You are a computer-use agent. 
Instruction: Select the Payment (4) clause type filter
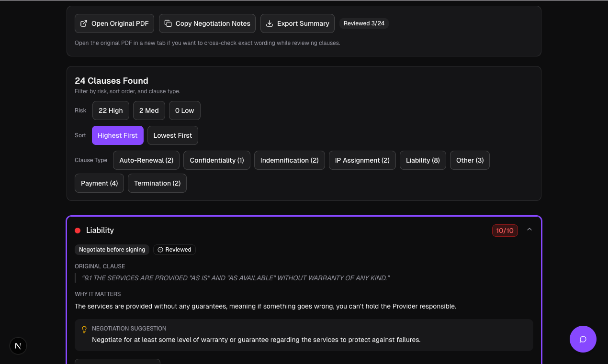[x=99, y=183]
